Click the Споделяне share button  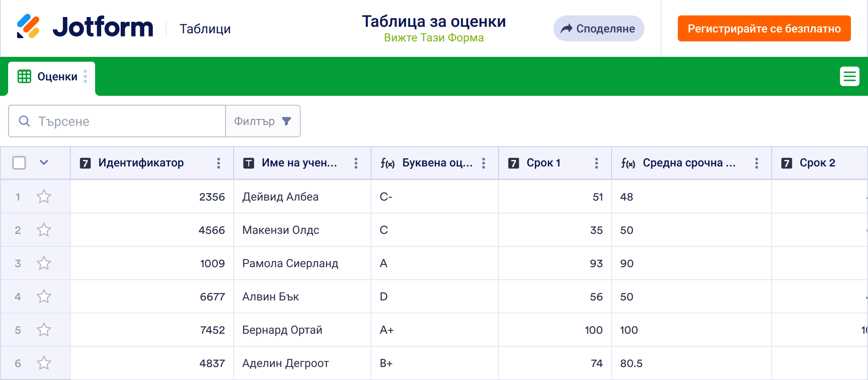599,28
